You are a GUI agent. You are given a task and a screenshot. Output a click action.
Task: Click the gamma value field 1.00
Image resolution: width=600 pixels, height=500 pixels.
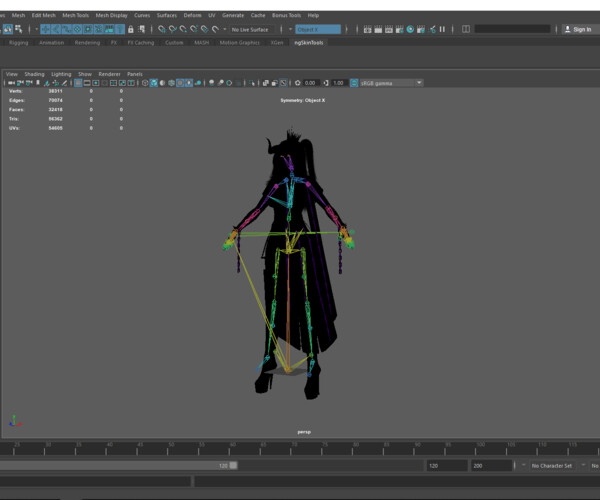coord(338,83)
